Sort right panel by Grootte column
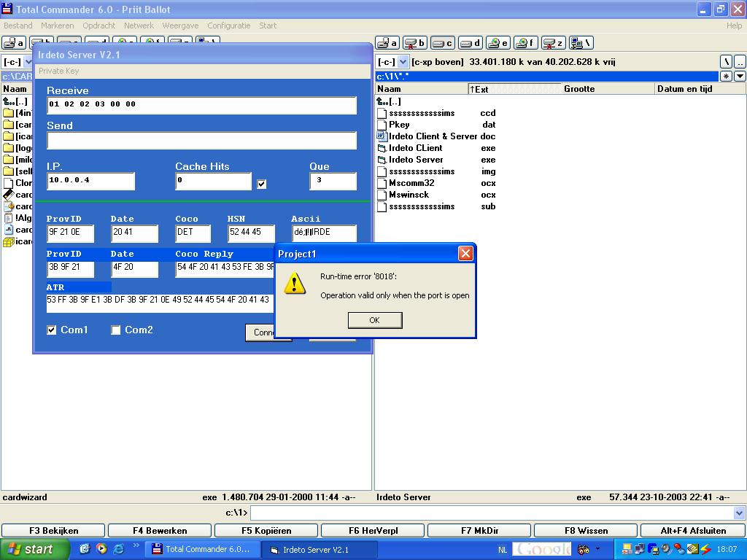Image resolution: width=747 pixels, height=560 pixels. pyautogui.click(x=608, y=89)
